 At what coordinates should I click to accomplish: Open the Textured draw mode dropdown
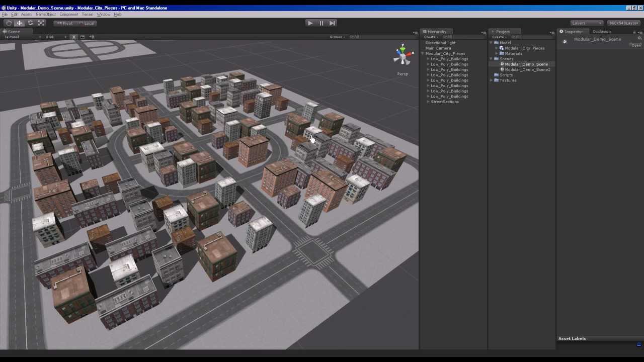(x=22, y=37)
